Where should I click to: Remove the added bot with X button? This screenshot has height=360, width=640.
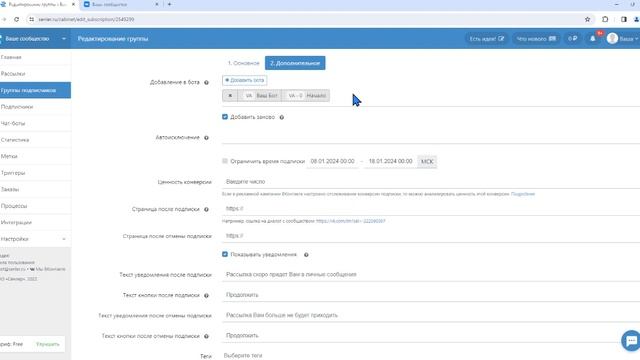[230, 96]
